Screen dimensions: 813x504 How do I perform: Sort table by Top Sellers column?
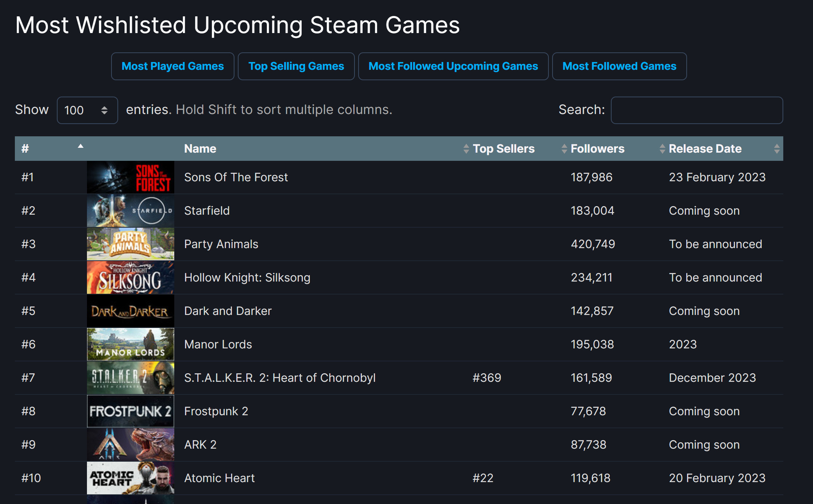[x=503, y=149]
